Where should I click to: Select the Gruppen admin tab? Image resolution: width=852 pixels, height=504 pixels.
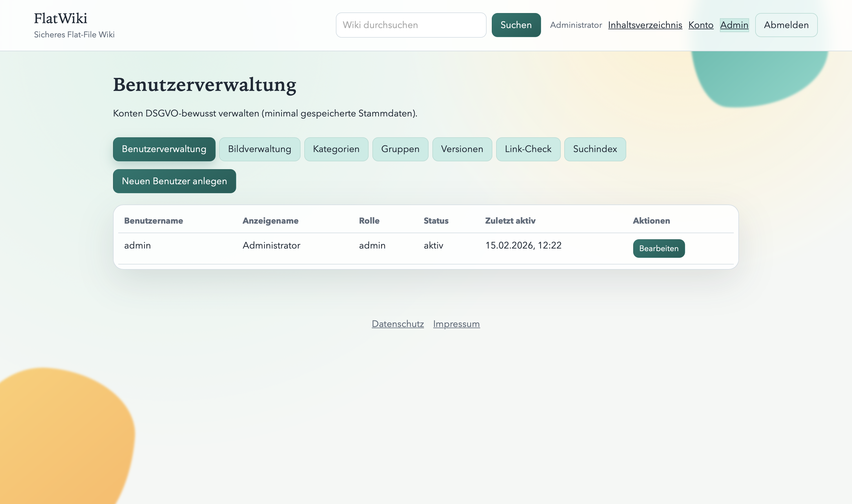pos(400,149)
